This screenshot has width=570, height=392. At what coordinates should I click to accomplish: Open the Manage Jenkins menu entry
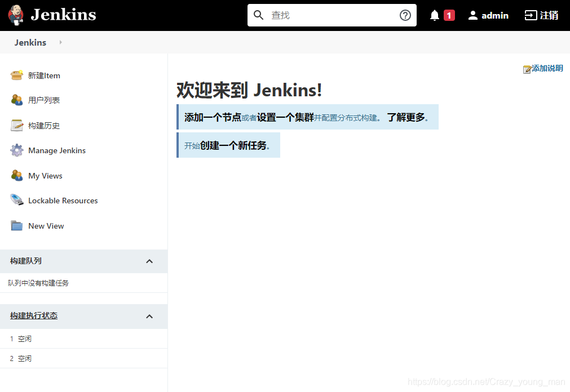57,150
